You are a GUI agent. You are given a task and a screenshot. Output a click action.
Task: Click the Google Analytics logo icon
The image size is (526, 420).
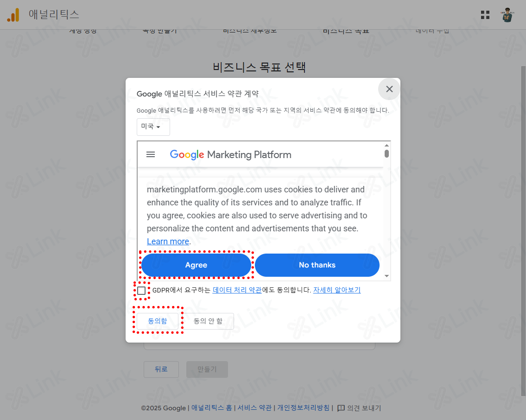[x=13, y=15]
